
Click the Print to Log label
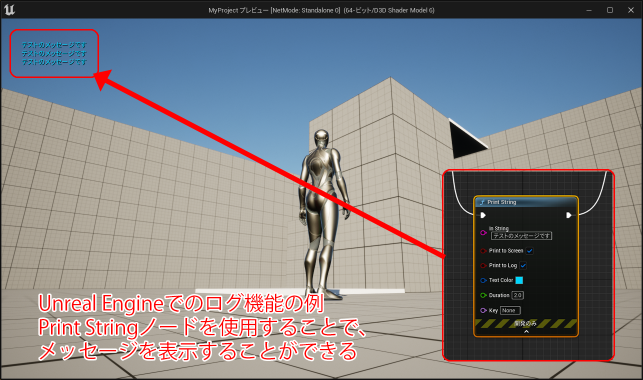(x=503, y=265)
